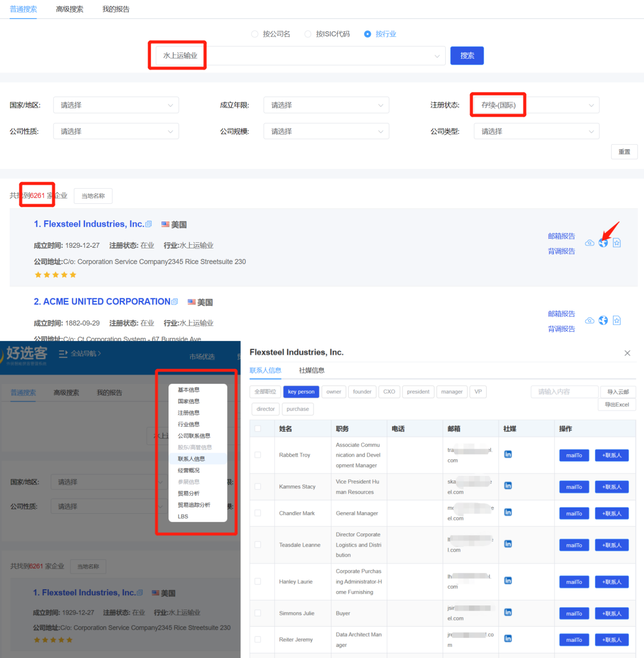This screenshot has width=644, height=658.
Task: Open the 公司性质 dropdown in the top filter area
Action: coord(116,131)
